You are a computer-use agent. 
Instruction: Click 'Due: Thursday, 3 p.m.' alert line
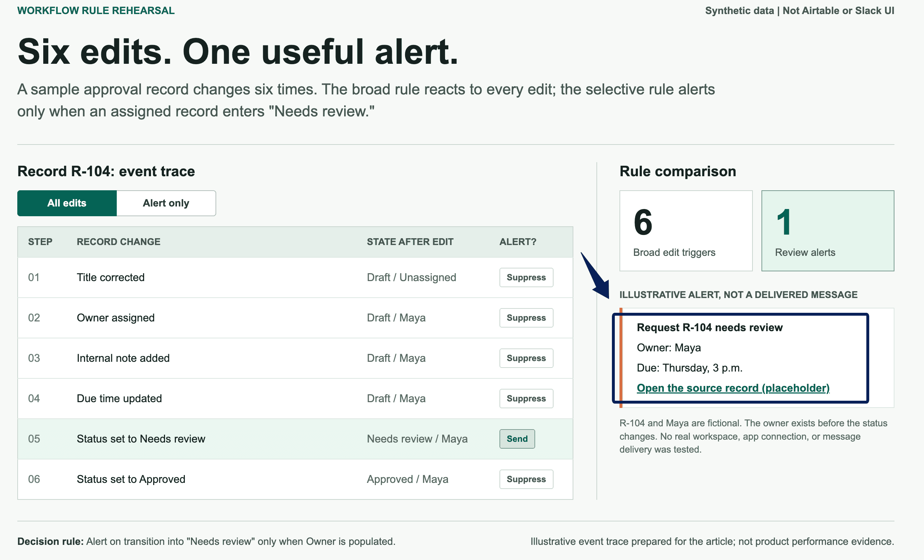(x=689, y=368)
